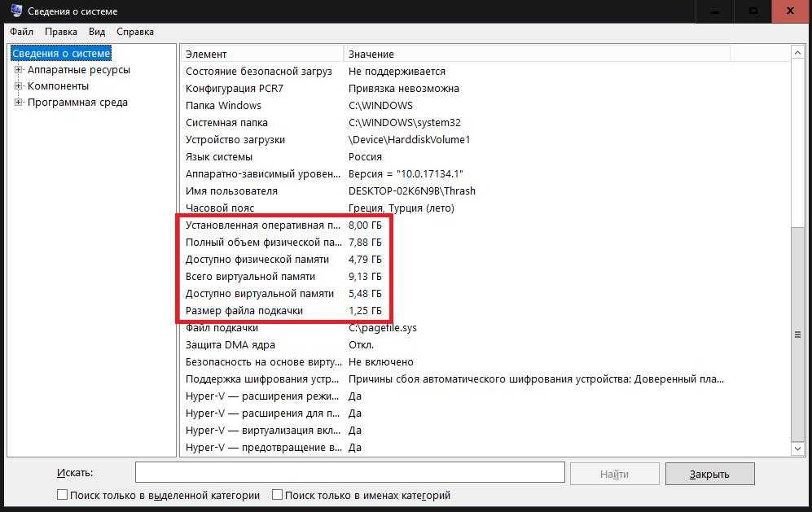Screen dimensions: 812x512
Task: Click the value 9,13 ГБ
Action: (365, 277)
